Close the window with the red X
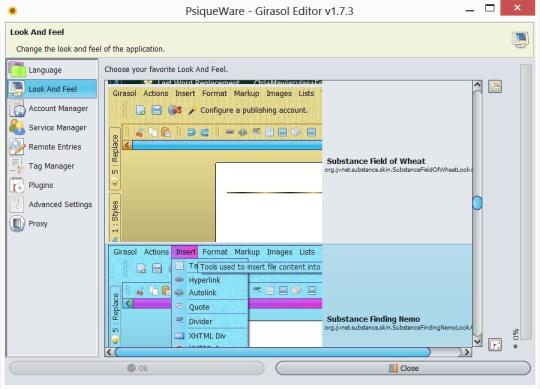This screenshot has width=540, height=389. [517, 8]
